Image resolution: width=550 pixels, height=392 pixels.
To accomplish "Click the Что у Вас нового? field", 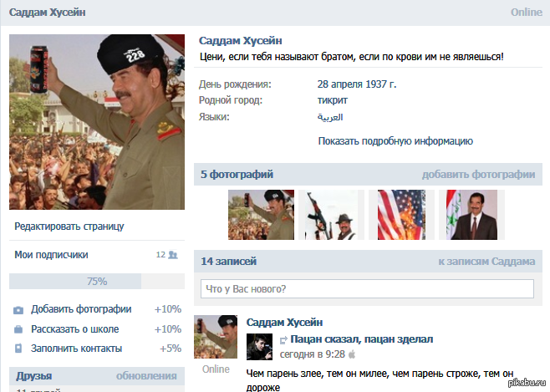I will [366, 289].
